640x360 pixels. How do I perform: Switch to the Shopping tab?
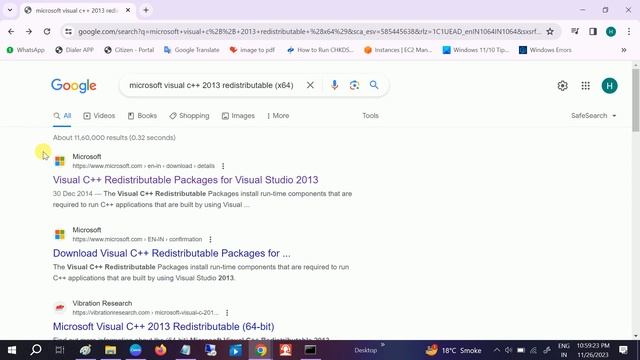point(189,116)
